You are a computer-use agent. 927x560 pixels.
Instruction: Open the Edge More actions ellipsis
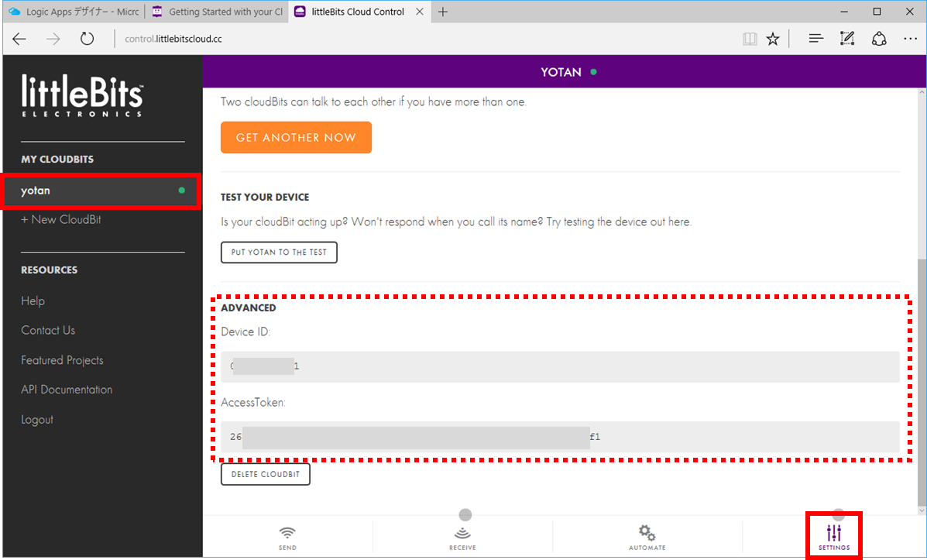(911, 39)
